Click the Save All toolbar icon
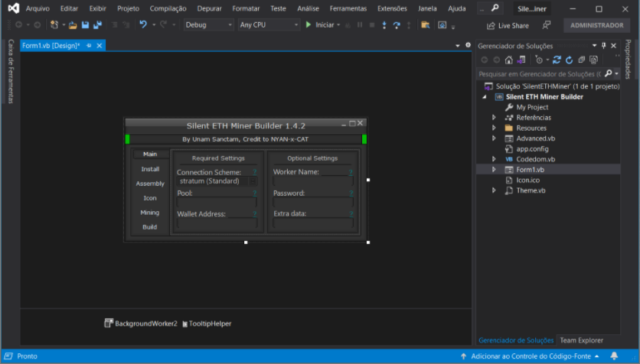This screenshot has width=640, height=364. (97, 25)
